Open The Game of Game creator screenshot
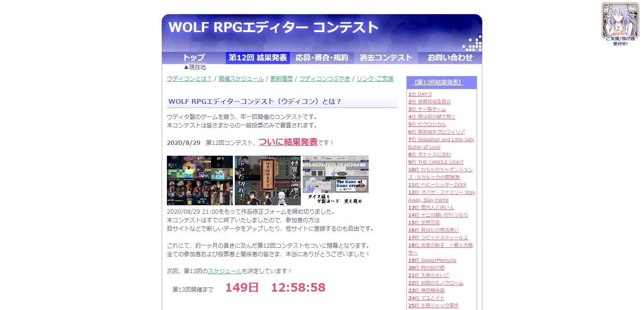 click(335, 180)
